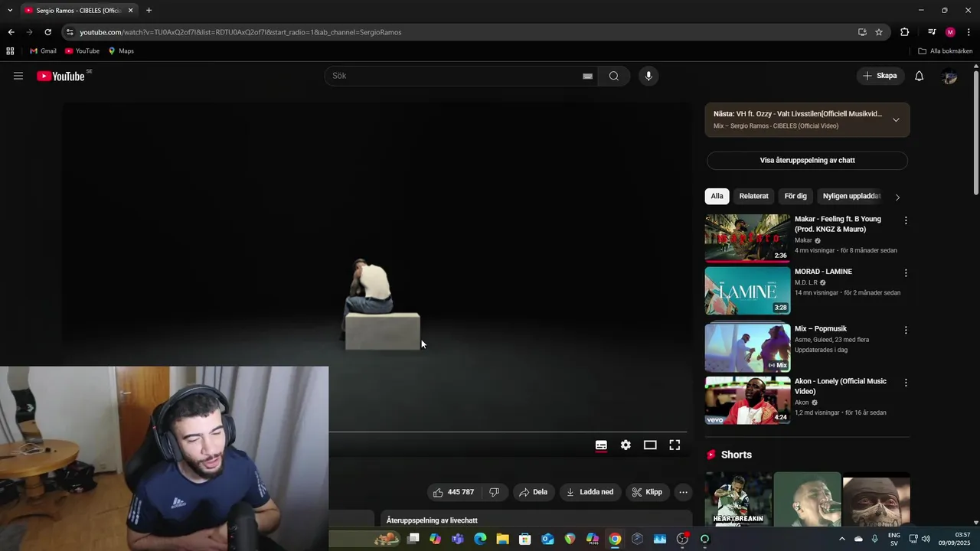Open options for Akon - Lonely video
Image resolution: width=980 pixels, height=551 pixels.
tap(906, 382)
